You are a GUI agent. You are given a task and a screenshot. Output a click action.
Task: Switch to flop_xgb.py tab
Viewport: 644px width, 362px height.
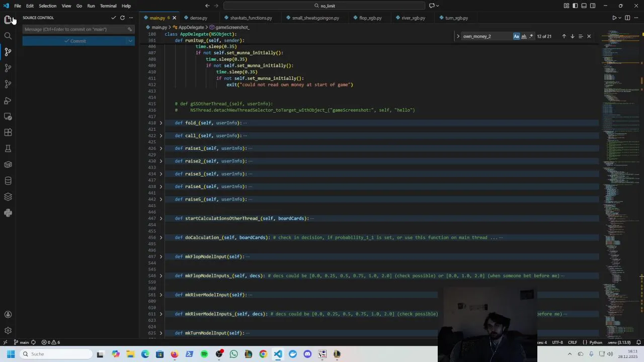point(370,18)
